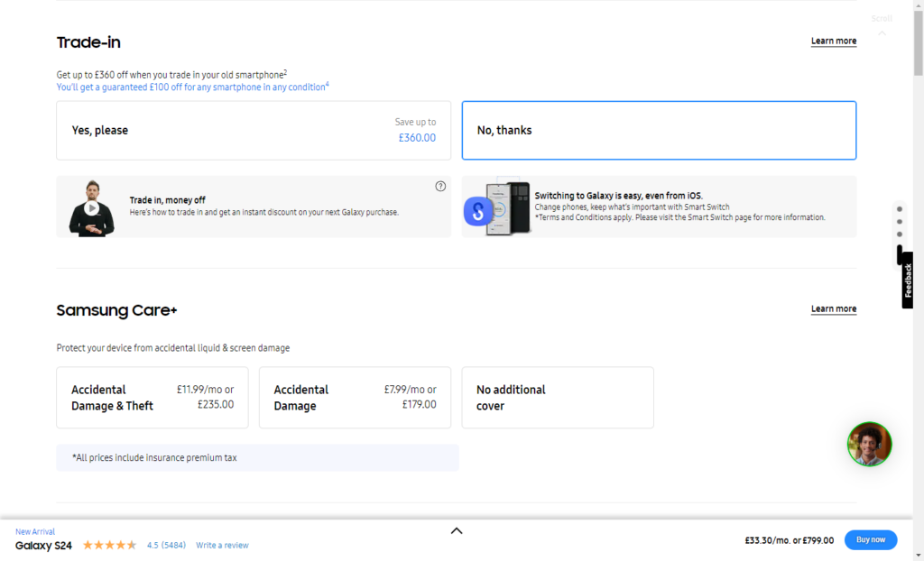Image resolution: width=924 pixels, height=561 pixels.
Task: Click the star rating icons for Galaxy S24
Action: 110,545
